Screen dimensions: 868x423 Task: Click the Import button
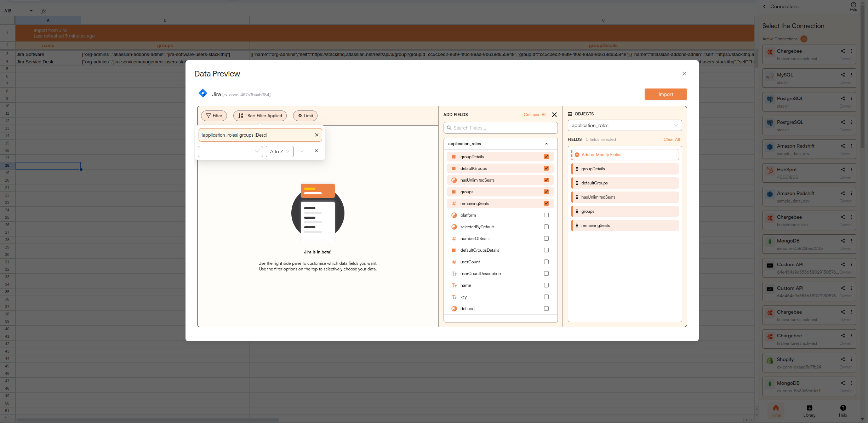point(666,94)
